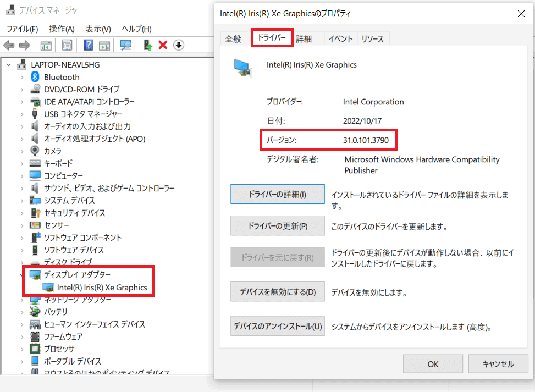Image resolution: width=535 pixels, height=392 pixels.
Task: Expand the Bluetooth category
Action: (x=22, y=78)
